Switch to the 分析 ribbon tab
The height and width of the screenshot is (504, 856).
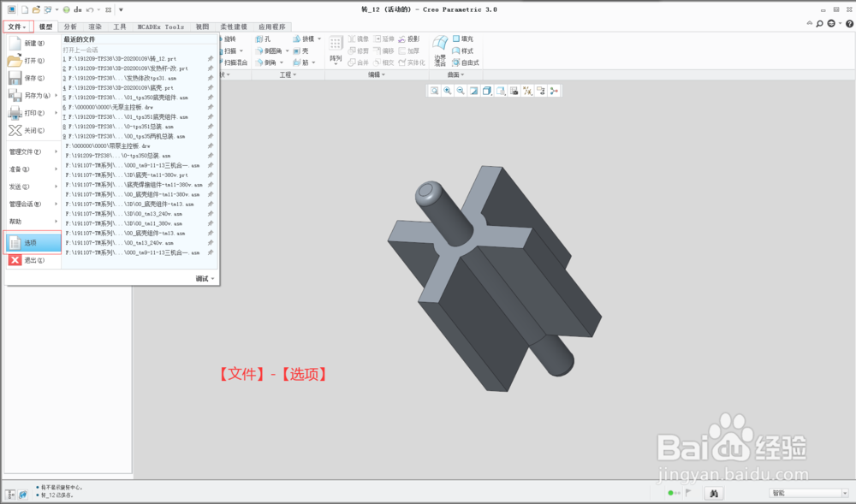[70, 27]
